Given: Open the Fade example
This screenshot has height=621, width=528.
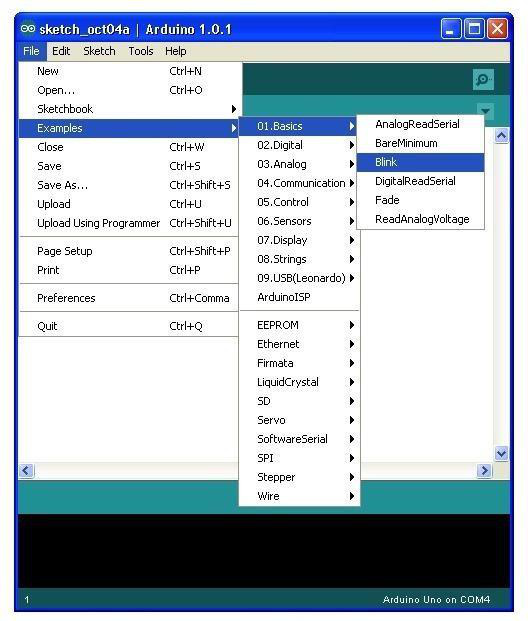Looking at the screenshot, I should coord(420,200).
